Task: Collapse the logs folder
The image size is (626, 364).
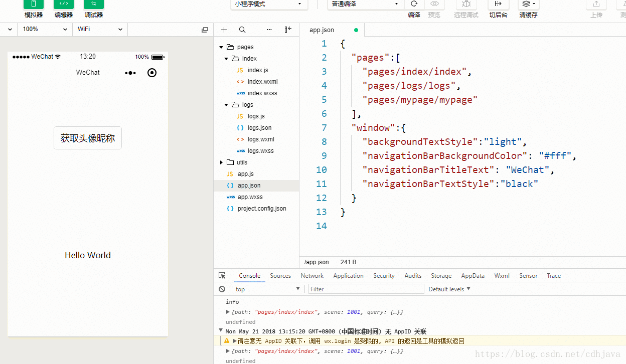Action: click(226, 105)
